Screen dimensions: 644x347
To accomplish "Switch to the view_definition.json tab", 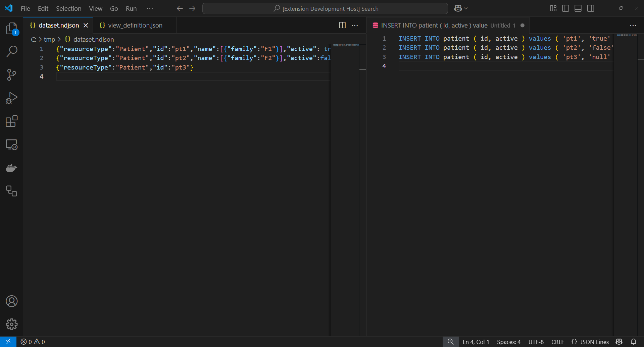I will point(135,25).
